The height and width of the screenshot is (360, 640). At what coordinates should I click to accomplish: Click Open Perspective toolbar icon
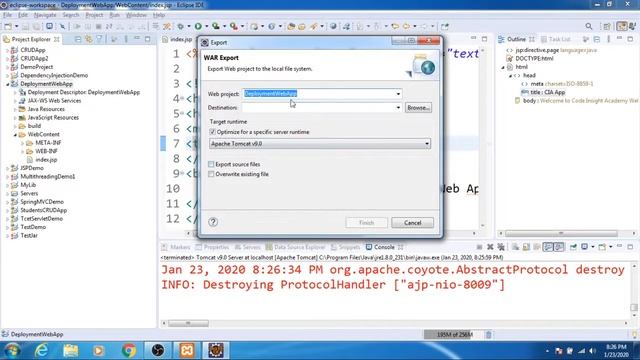pos(607,27)
